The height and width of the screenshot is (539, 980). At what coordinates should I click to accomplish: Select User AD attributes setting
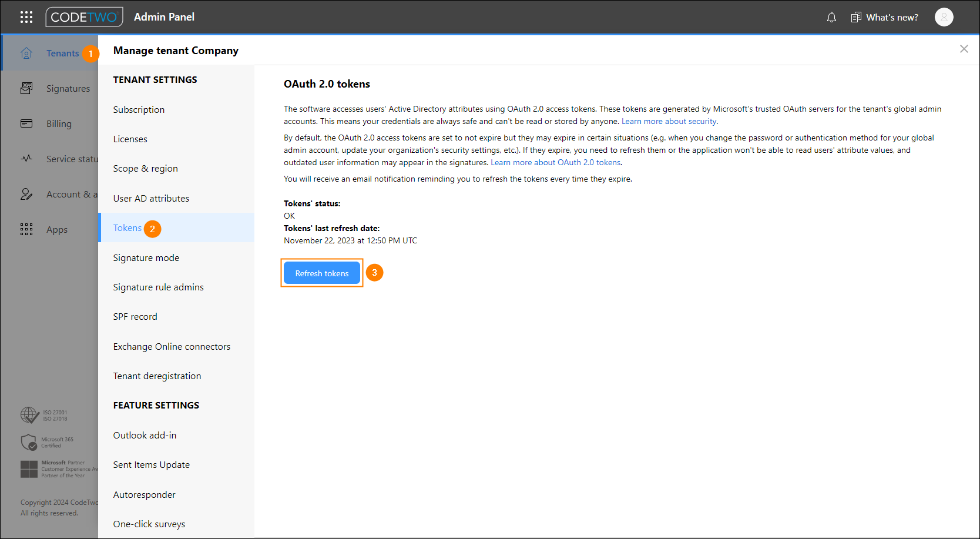click(x=176, y=198)
